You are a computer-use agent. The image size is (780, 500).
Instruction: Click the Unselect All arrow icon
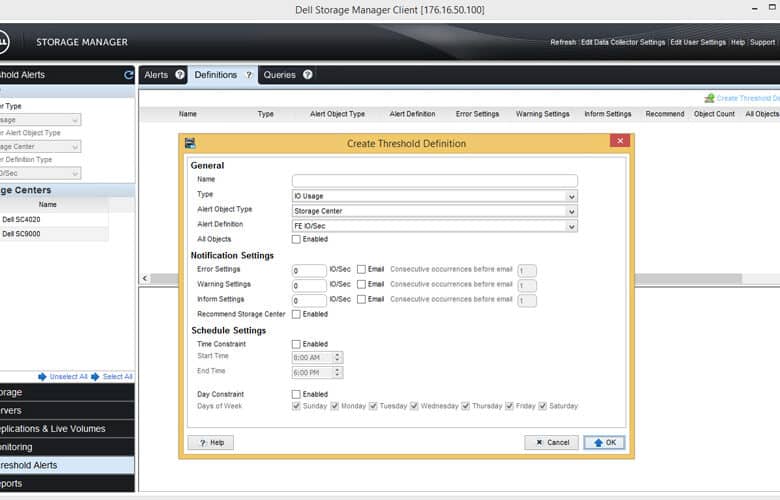click(x=42, y=377)
